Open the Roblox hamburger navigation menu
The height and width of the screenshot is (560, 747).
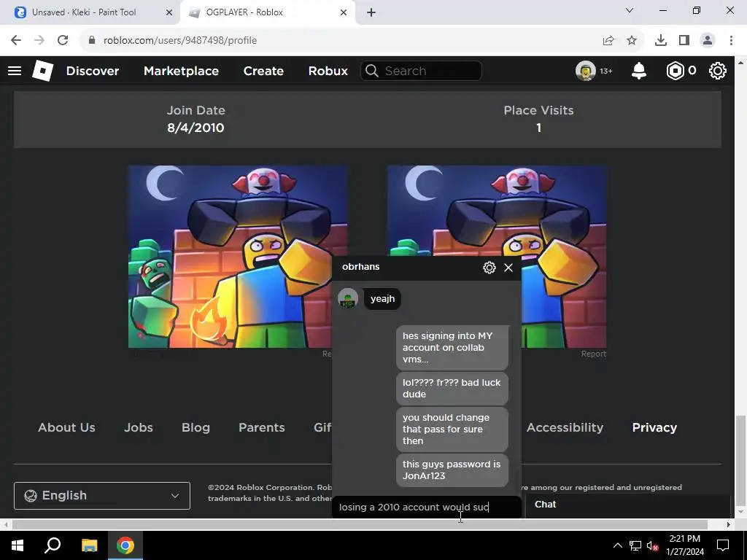[x=15, y=71]
